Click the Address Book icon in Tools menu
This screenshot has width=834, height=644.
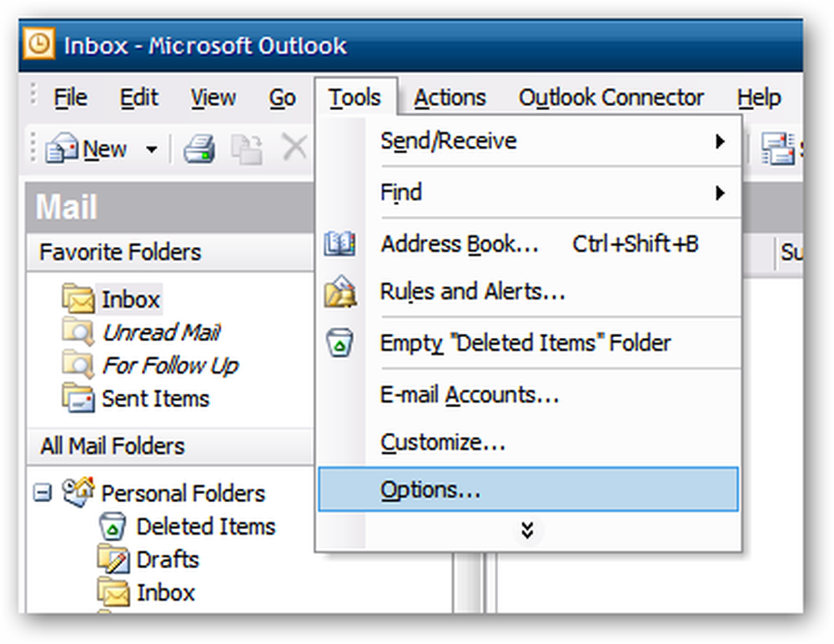tap(340, 244)
